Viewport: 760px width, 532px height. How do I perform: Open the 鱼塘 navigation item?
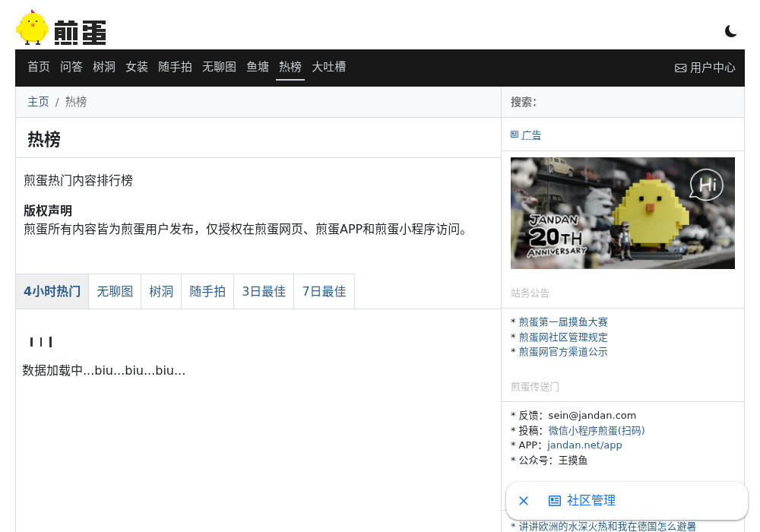[258, 67]
